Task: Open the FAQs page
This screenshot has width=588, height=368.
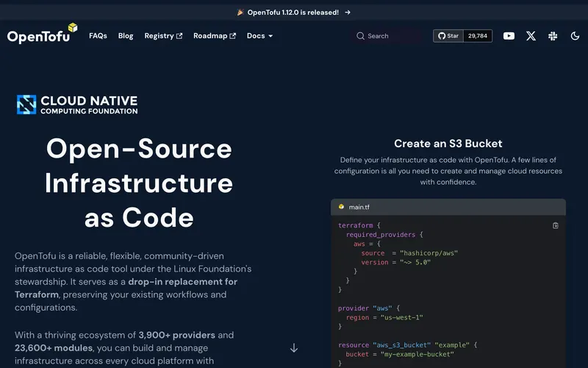Action: (x=98, y=35)
